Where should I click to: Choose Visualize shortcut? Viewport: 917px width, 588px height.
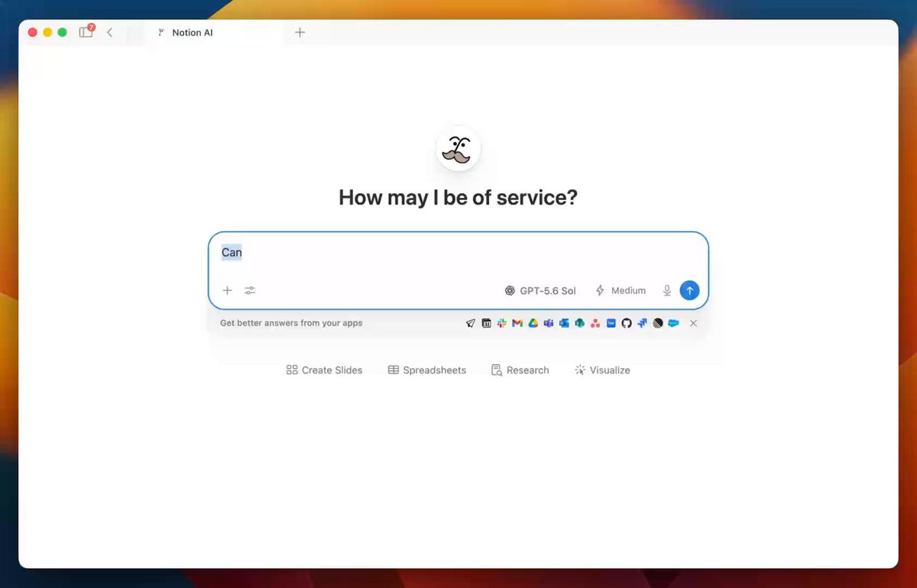point(602,370)
